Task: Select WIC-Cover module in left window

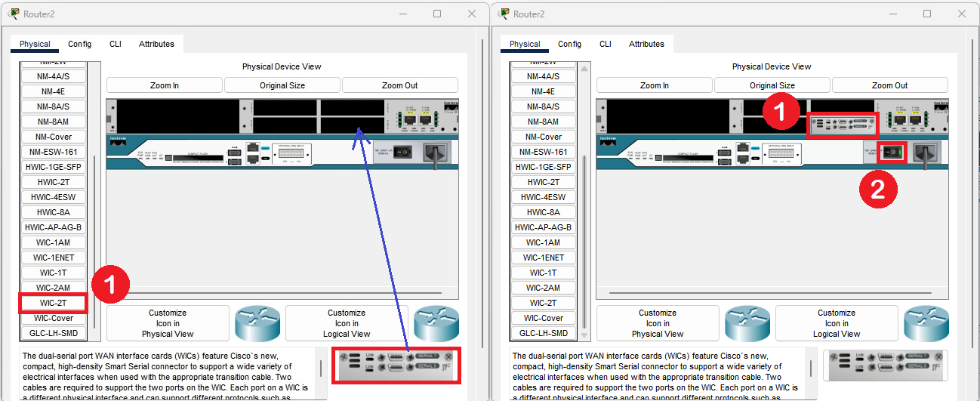Action: click(x=54, y=318)
